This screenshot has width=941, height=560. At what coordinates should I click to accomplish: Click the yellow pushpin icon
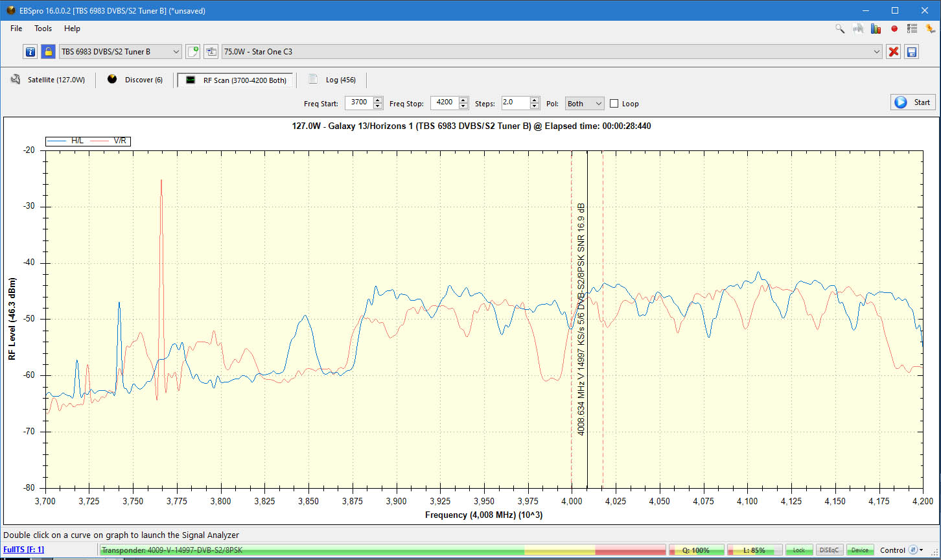pos(931,29)
